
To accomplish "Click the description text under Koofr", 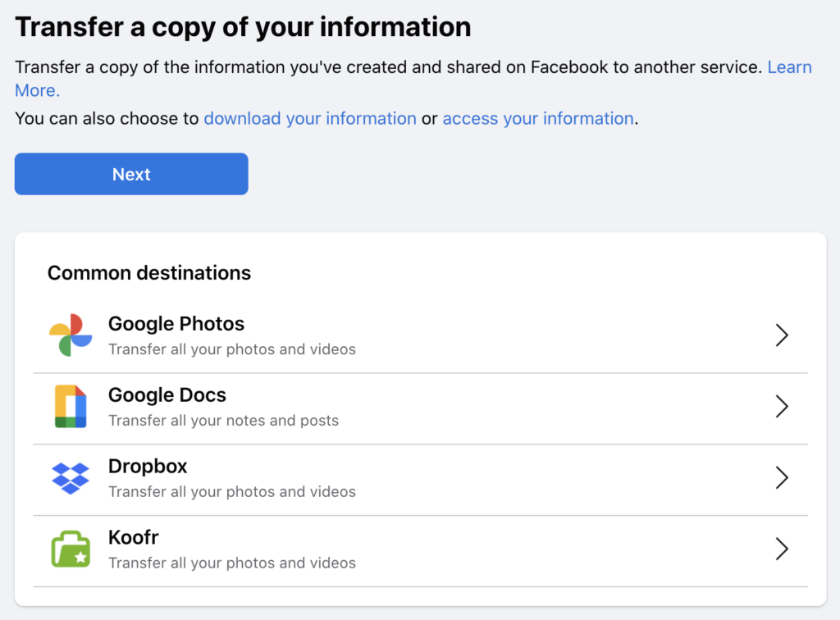I will pyautogui.click(x=232, y=563).
